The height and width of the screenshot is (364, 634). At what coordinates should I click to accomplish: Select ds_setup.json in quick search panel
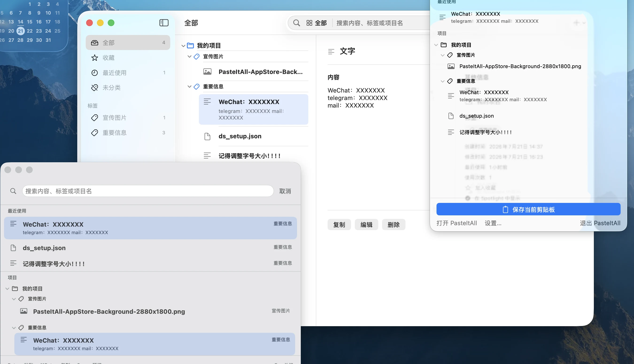(x=151, y=248)
